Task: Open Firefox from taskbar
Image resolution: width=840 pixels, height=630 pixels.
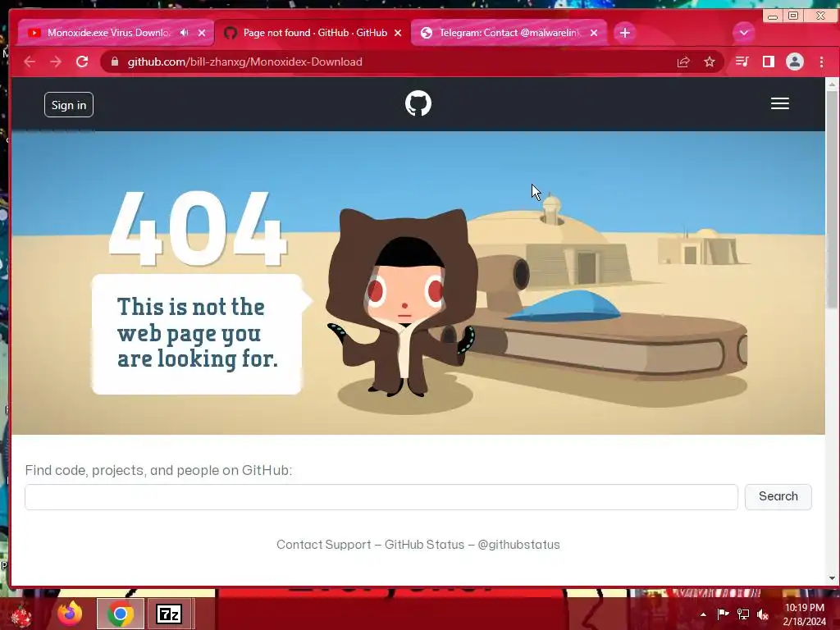Action: 71,614
